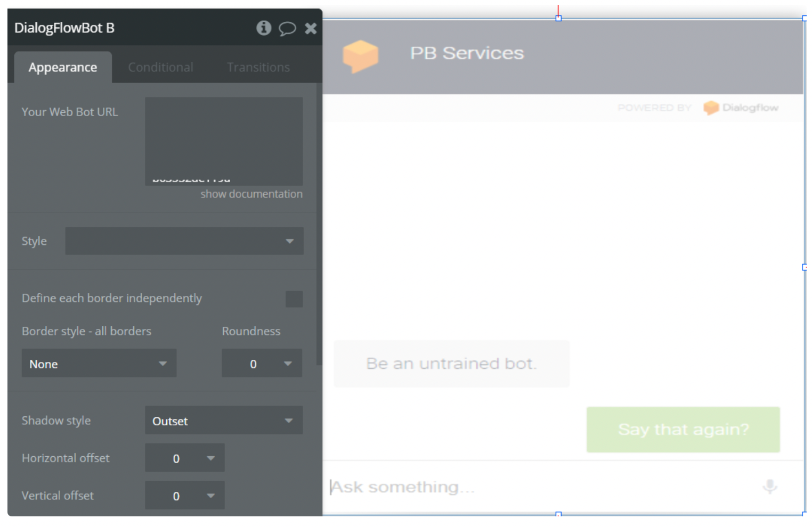Viewport: 812px width, 527px height.
Task: Click the DialogFlowBot B panel title
Action: tap(64, 28)
